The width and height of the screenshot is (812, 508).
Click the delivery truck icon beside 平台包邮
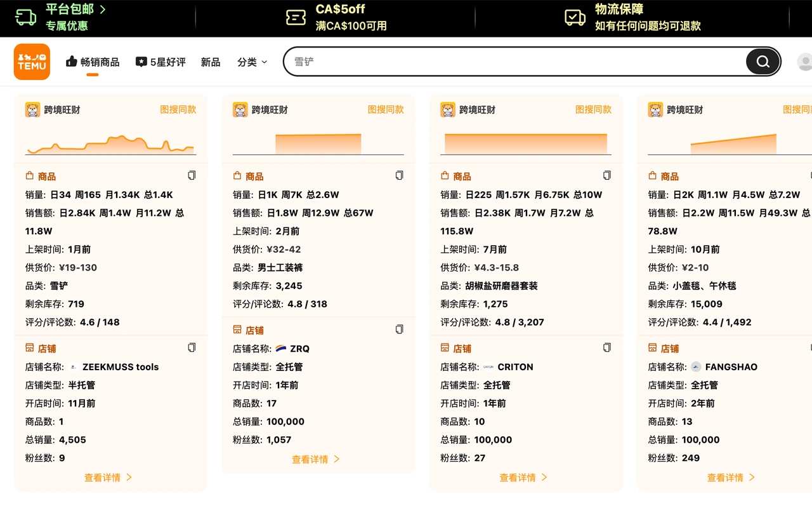[x=25, y=18]
